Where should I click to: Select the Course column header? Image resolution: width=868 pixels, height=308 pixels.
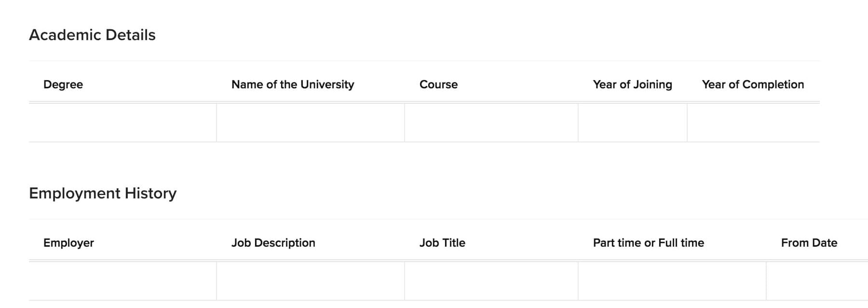[438, 84]
